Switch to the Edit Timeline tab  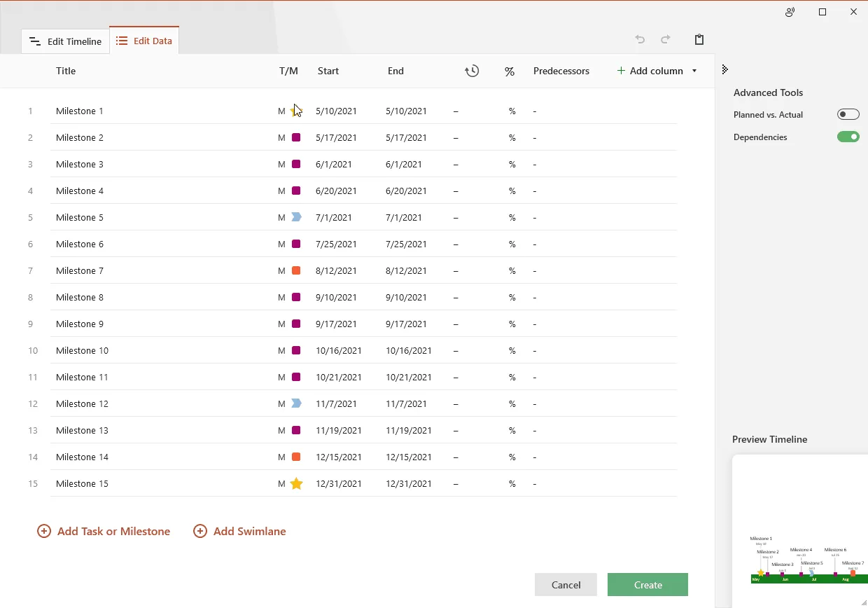pos(65,41)
